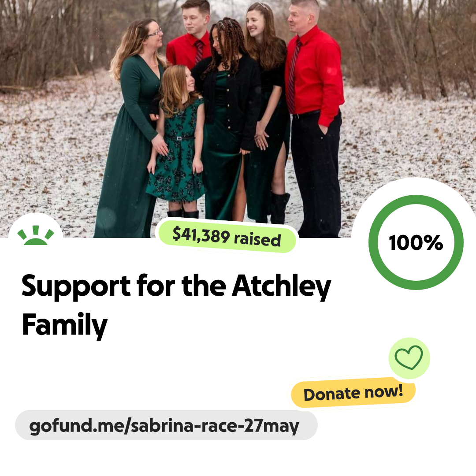Click the woman wearing glasses
Screen dimensions: 476x476
click(134, 127)
